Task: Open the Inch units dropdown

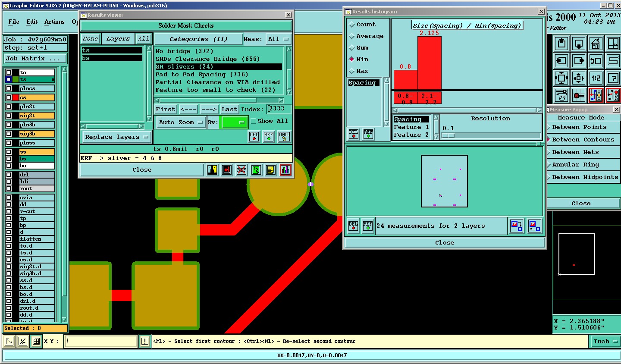Action: point(605,342)
